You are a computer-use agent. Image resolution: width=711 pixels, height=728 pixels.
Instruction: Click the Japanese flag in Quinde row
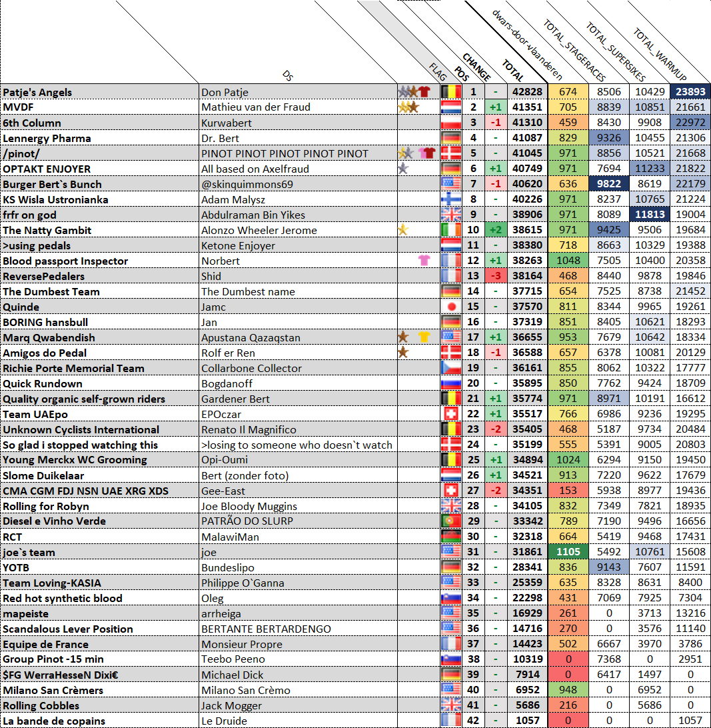point(451,307)
